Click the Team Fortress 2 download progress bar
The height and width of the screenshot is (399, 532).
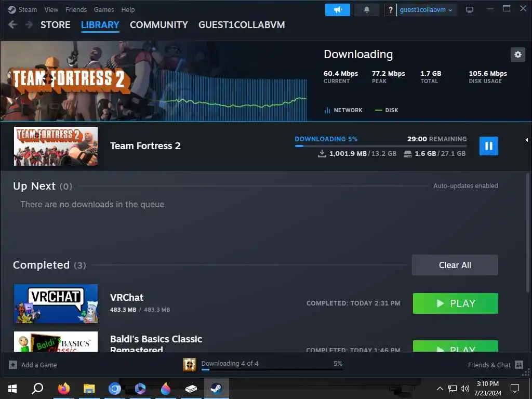point(381,146)
